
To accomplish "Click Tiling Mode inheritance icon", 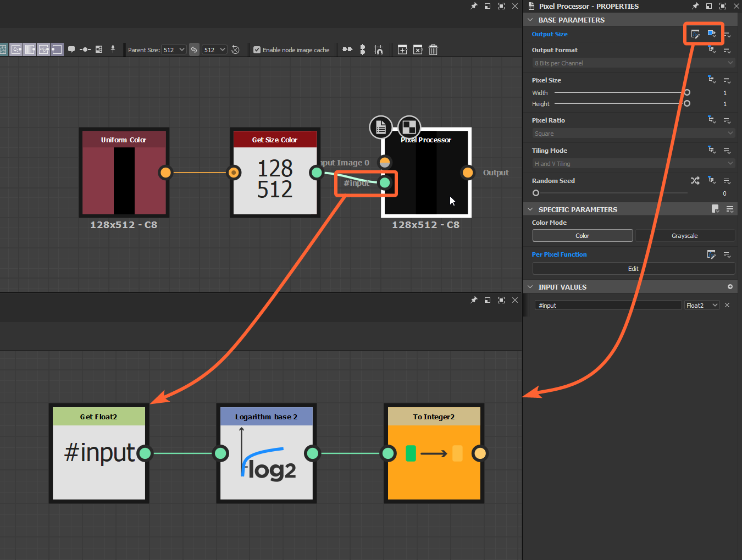I will 712,151.
